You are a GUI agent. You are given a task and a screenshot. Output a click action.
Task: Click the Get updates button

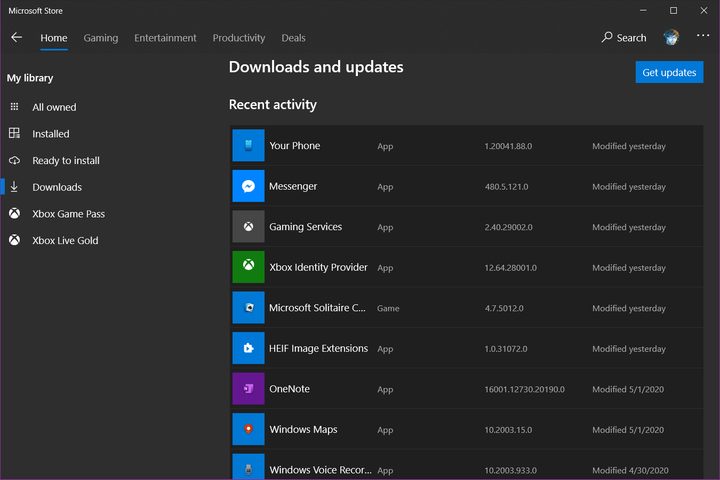click(x=669, y=72)
